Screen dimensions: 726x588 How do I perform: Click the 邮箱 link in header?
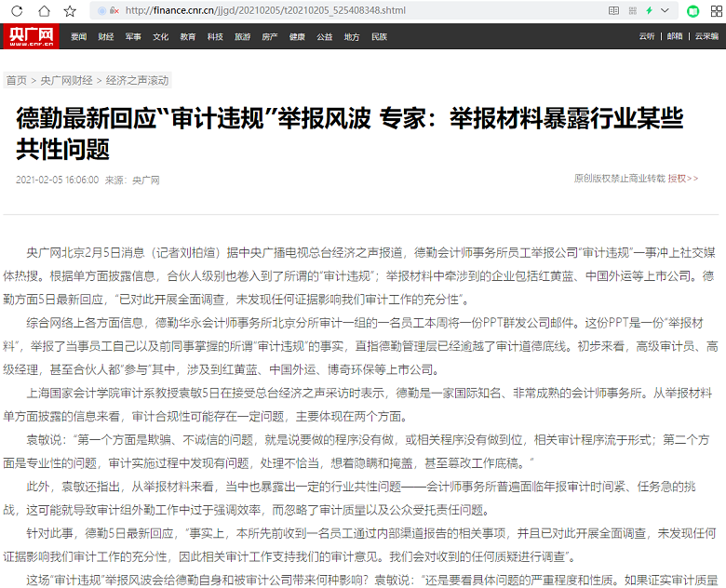click(x=674, y=36)
